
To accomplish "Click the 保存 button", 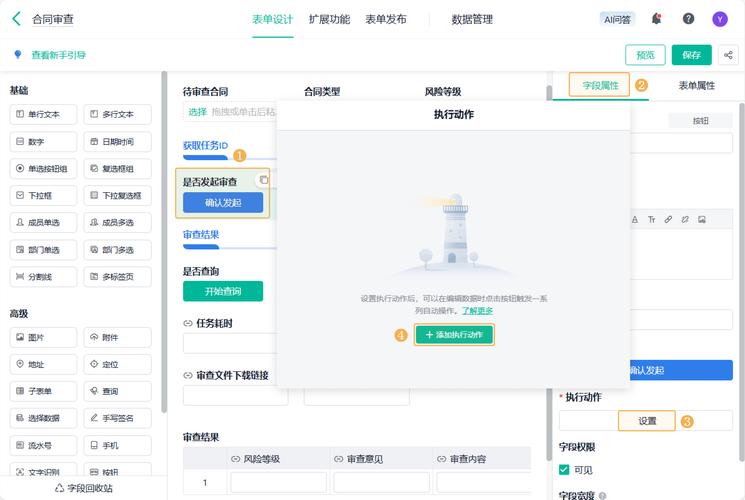I will (691, 55).
